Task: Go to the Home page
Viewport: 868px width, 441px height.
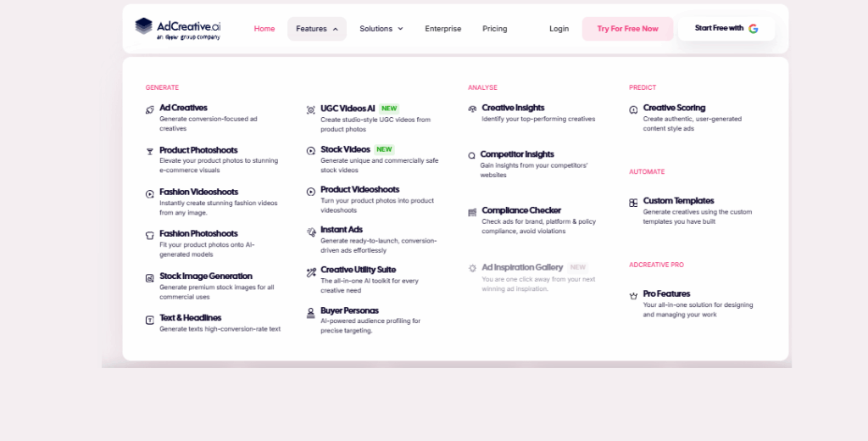Action: pyautogui.click(x=264, y=29)
